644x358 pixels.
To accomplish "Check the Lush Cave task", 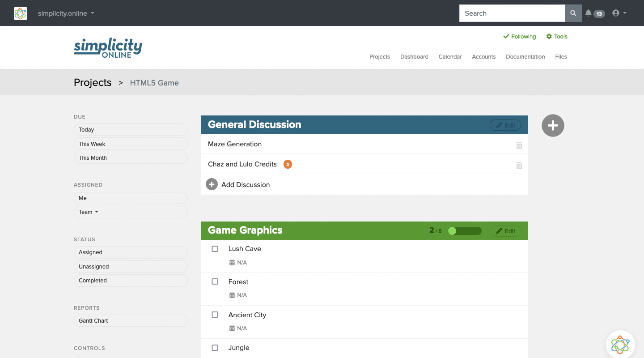I will 215,249.
